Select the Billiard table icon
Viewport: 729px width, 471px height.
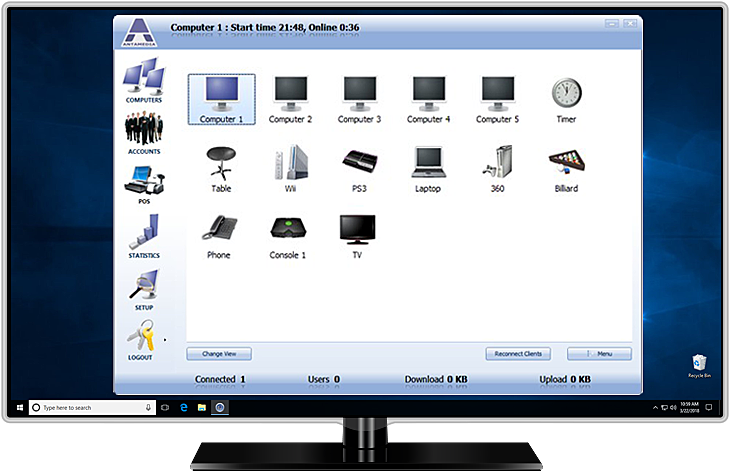pyautogui.click(x=566, y=162)
